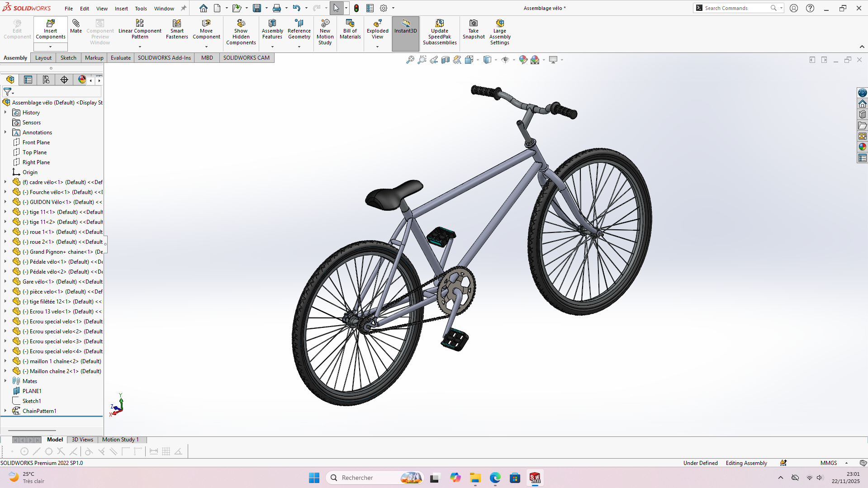Expand ChainPattern1 feature

(5, 411)
